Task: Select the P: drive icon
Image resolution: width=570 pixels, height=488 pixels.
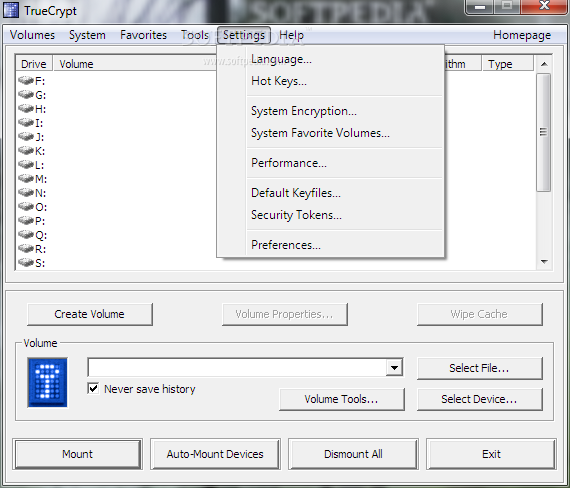Action: point(26,220)
